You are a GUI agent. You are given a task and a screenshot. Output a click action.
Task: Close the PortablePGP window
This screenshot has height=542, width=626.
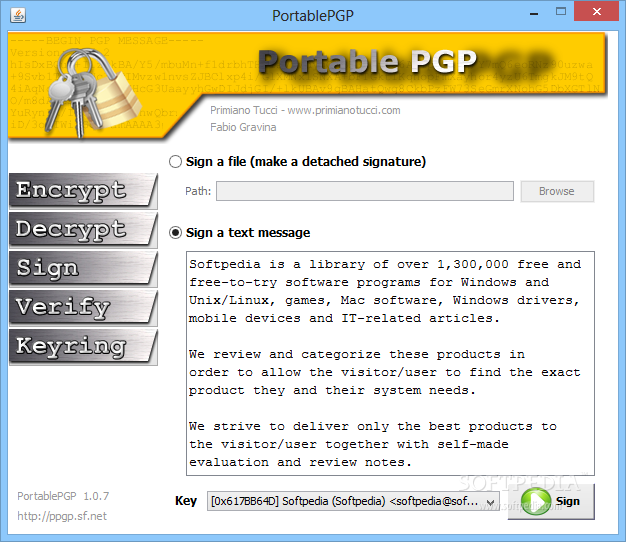596,11
